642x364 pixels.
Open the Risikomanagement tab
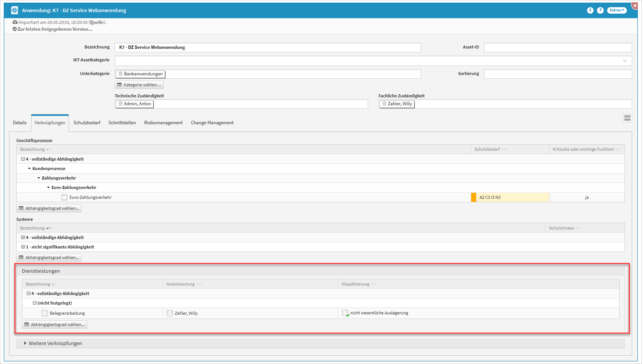(x=163, y=123)
